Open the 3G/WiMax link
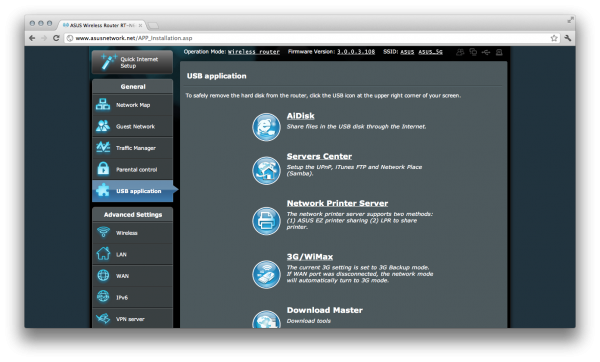Viewport: 600px width, 362px height. click(x=310, y=257)
